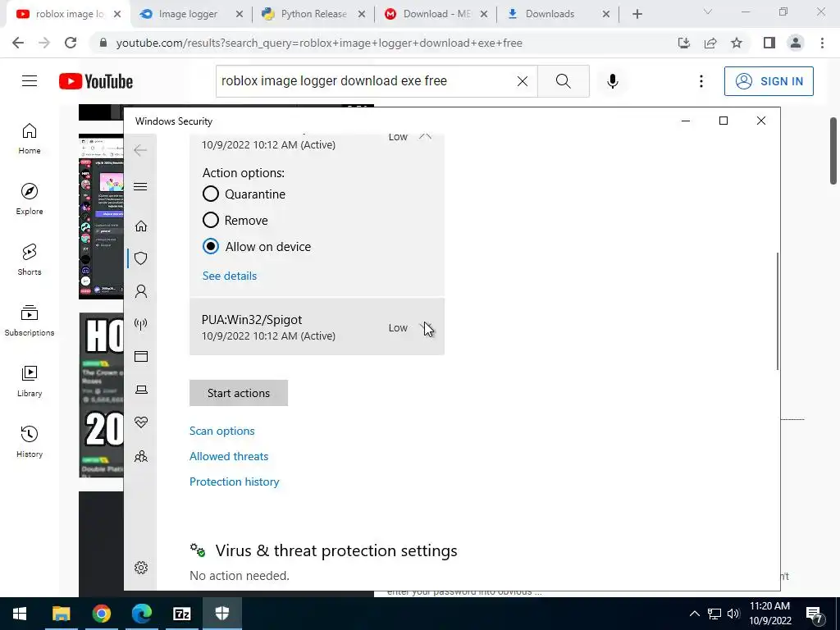Viewport: 840px width, 630px height.
Task: Open Subscriptions in YouTube sidebar
Action: (x=30, y=321)
